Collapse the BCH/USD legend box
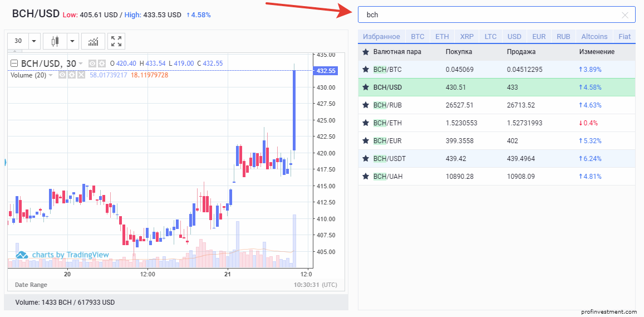The height and width of the screenshot is (317, 644). point(14,64)
